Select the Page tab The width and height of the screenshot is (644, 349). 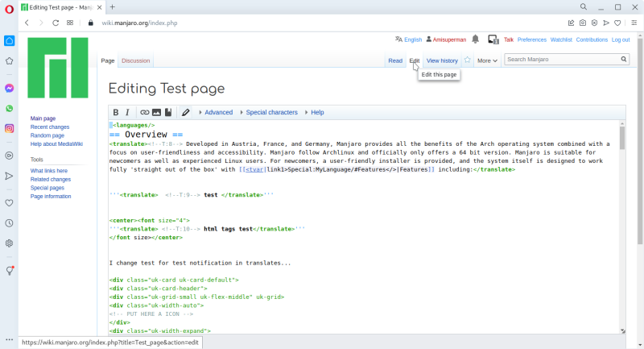[108, 60]
